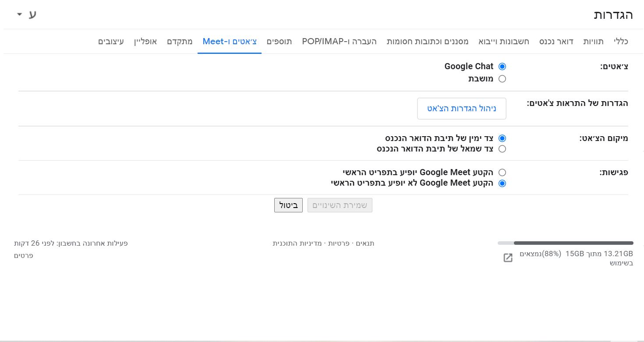Open the input language dropdown arrow
644x342 pixels.
(x=19, y=14)
